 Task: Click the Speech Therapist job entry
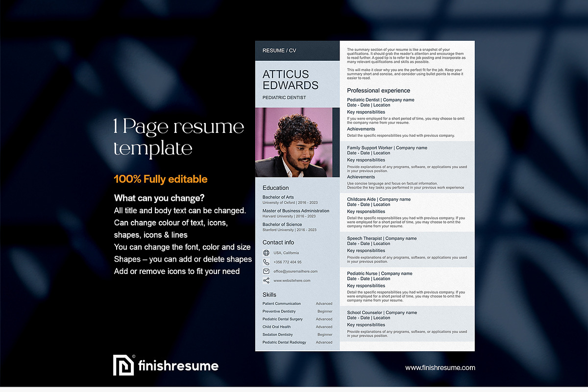[x=382, y=239]
